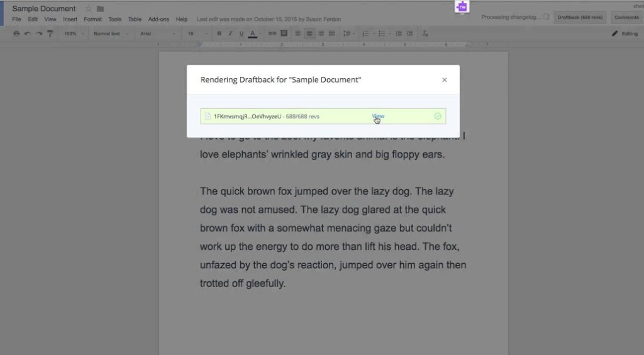
Task: Toggle italic formatting
Action: coord(230,33)
